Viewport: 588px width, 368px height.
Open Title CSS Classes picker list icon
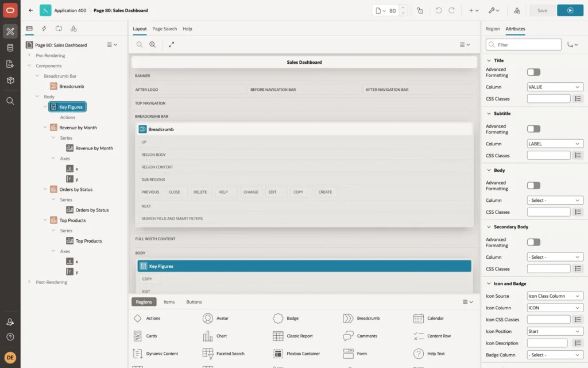[x=578, y=99]
